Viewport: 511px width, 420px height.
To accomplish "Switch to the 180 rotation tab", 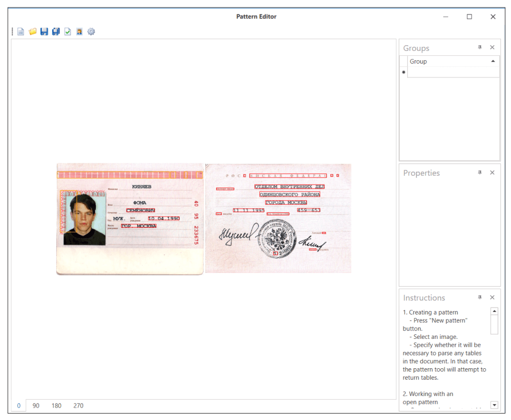I will click(57, 406).
